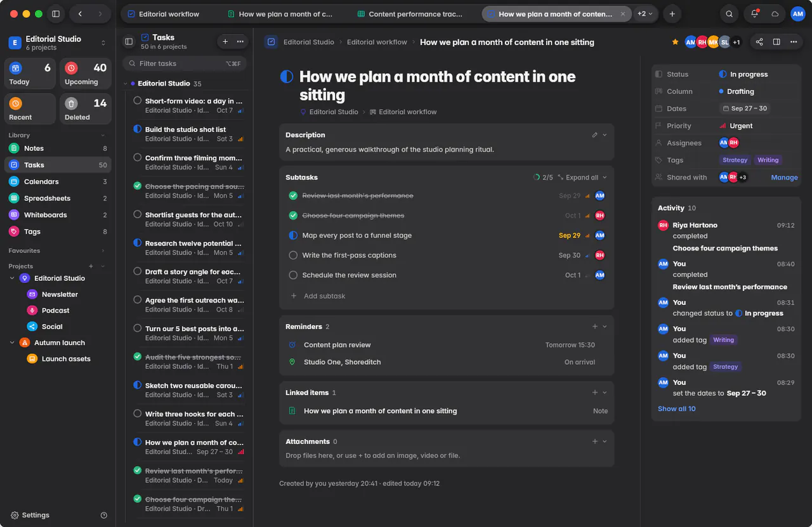This screenshot has height=527, width=812.
Task: Open Whiteboards in the Library sidebar
Action: tap(58, 215)
